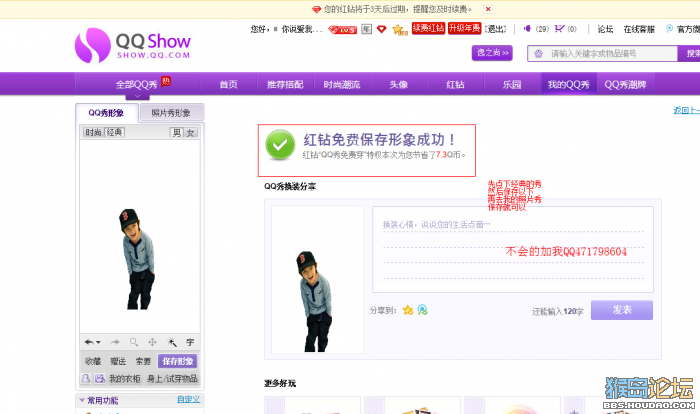The height and width of the screenshot is (414, 700).
Task: Open the shopping cart icon
Action: click(559, 29)
